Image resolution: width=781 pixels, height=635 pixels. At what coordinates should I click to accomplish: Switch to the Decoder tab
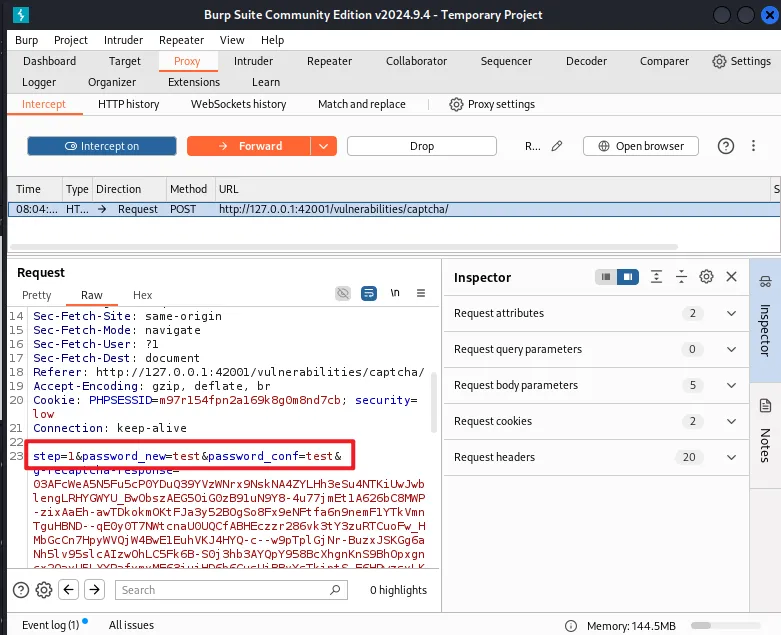[586, 61]
